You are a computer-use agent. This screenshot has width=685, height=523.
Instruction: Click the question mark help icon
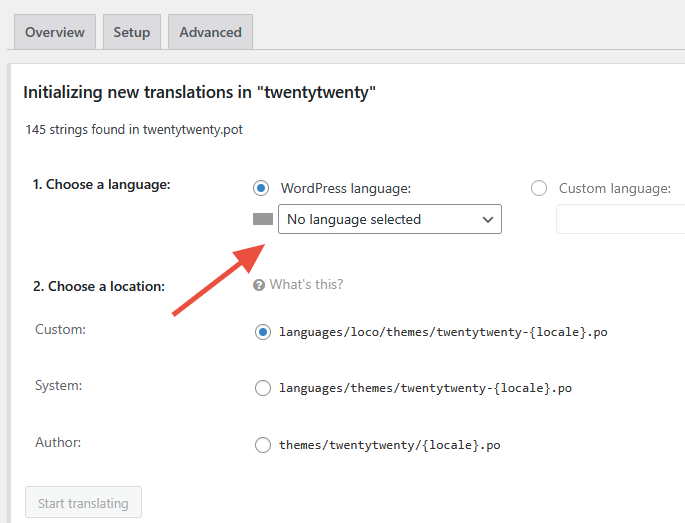tap(259, 285)
